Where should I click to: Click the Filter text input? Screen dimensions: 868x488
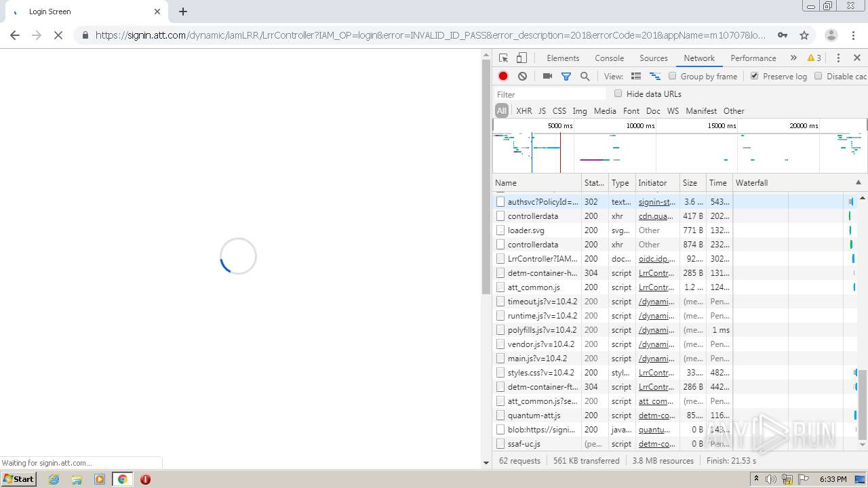point(550,94)
